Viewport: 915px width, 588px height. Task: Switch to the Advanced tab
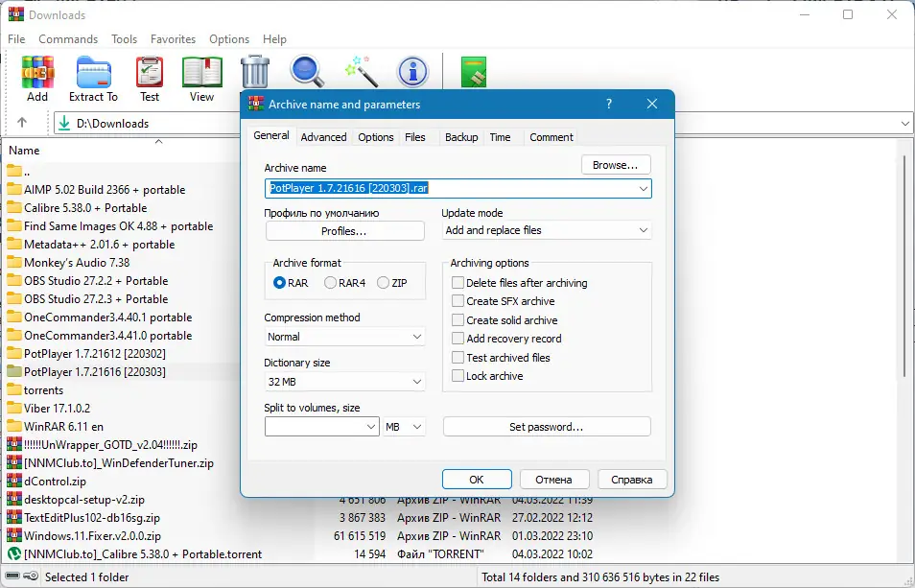(323, 137)
